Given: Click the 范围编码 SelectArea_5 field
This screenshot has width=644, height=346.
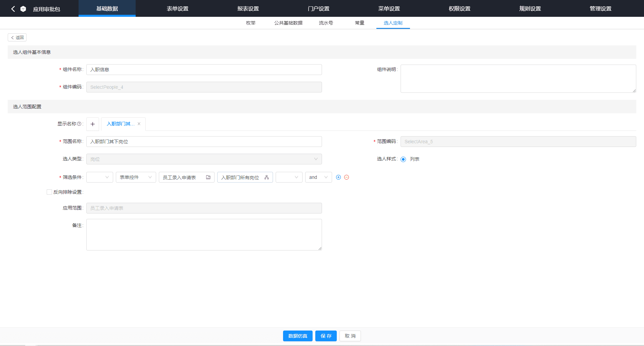Looking at the screenshot, I should pyautogui.click(x=518, y=142).
